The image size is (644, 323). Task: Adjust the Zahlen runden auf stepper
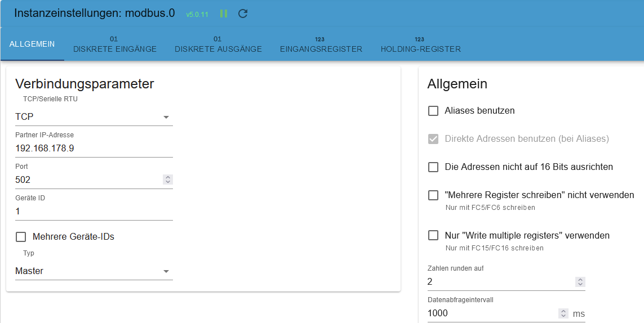(580, 282)
